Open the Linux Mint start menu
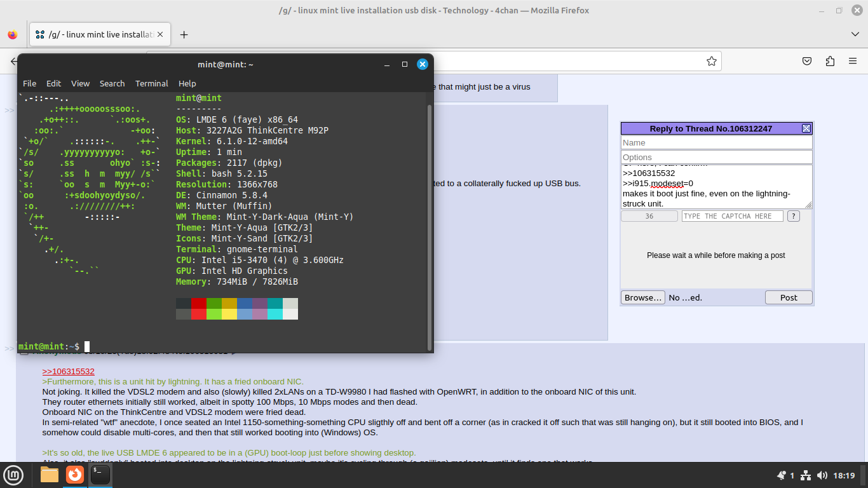Image resolution: width=868 pixels, height=488 pixels. coord(13,475)
